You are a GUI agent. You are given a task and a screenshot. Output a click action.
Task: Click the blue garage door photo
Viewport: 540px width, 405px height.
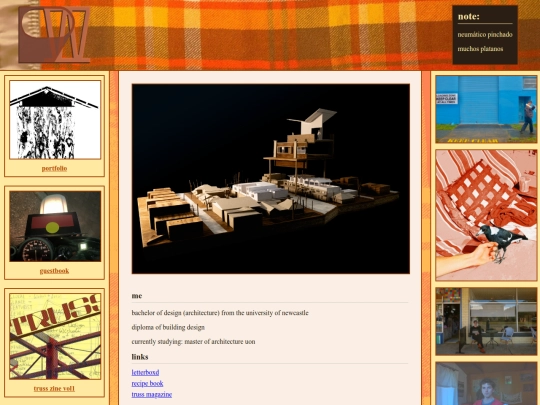click(486, 109)
